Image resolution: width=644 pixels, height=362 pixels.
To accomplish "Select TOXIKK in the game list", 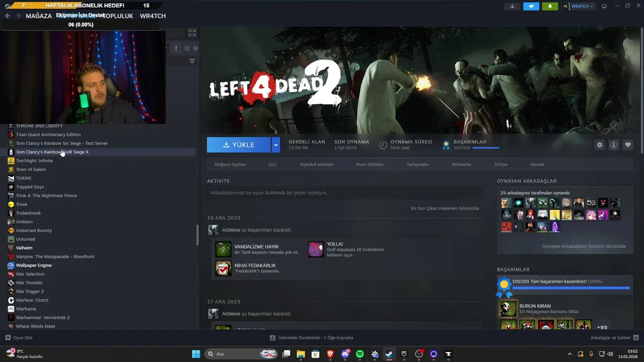I will click(24, 178).
